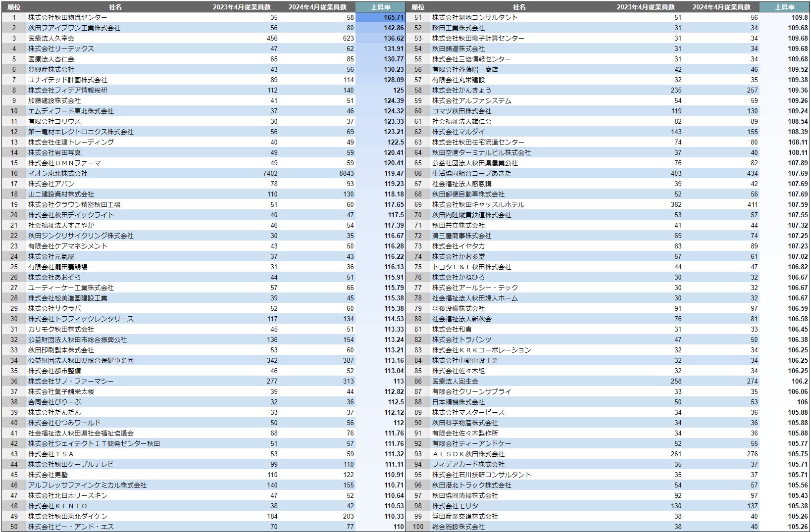The image size is (811, 532).
Task: Click the 第一電材エレクトロニクス株式会社 name
Action: coord(81,132)
